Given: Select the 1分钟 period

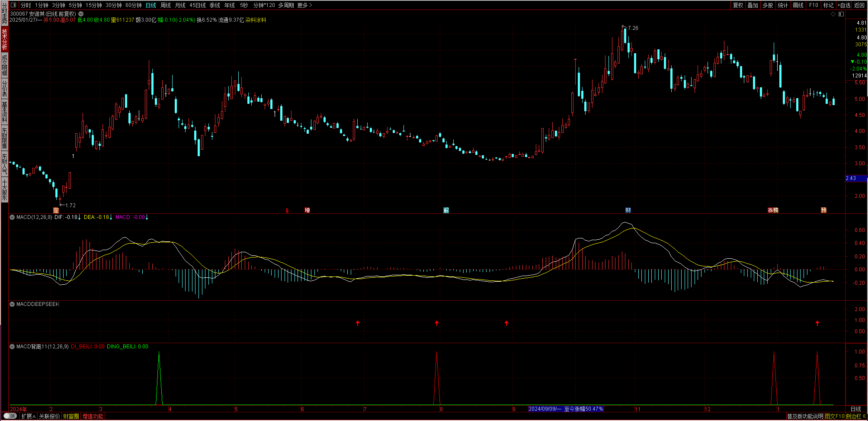Looking at the screenshot, I should point(42,5).
